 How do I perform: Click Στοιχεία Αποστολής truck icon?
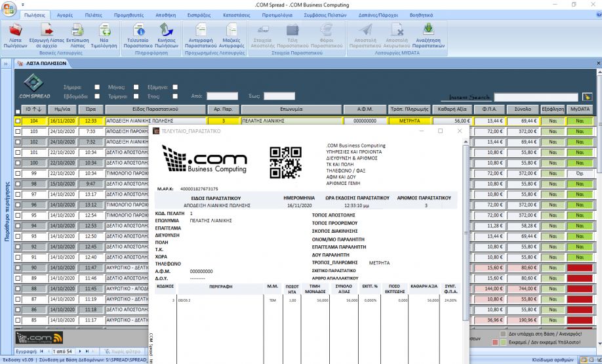tap(262, 30)
